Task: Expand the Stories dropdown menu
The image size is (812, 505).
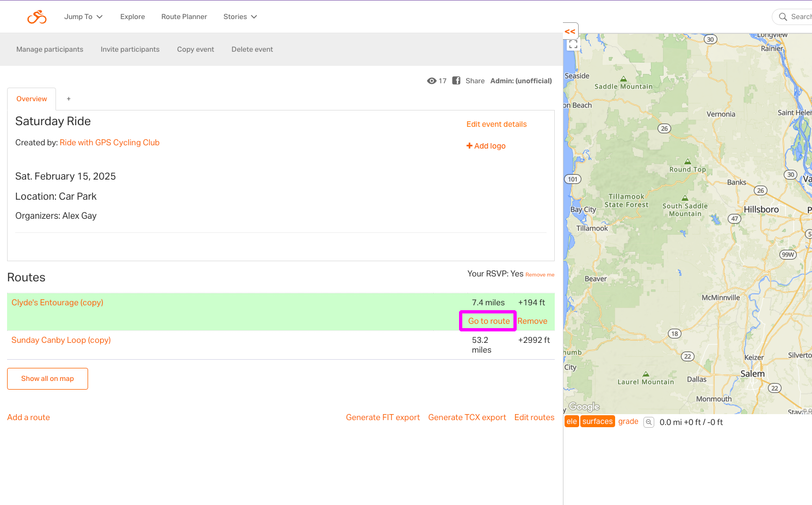Action: tap(240, 17)
